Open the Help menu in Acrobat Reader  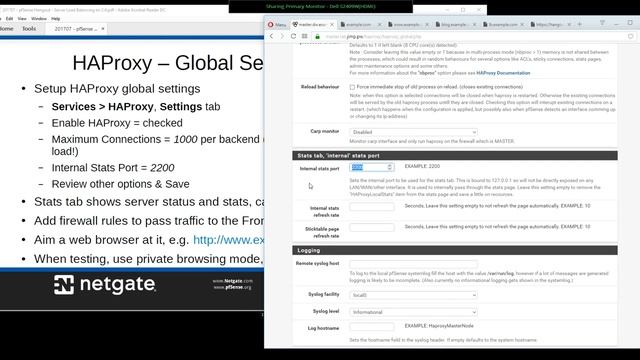pyautogui.click(x=56, y=19)
